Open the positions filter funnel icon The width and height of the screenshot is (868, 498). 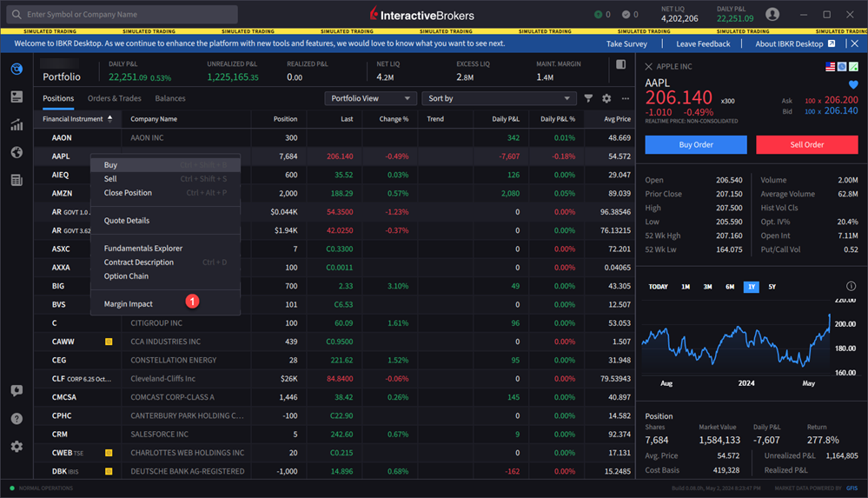pyautogui.click(x=588, y=98)
